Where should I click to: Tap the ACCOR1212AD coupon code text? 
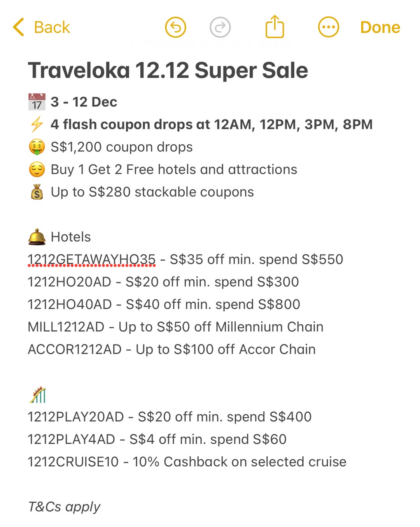pos(75,349)
